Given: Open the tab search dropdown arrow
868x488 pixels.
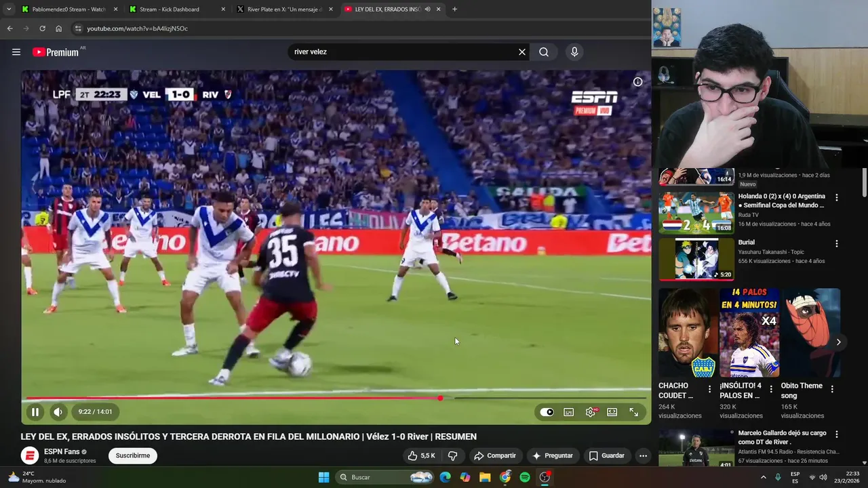Looking at the screenshot, I should click(9, 9).
